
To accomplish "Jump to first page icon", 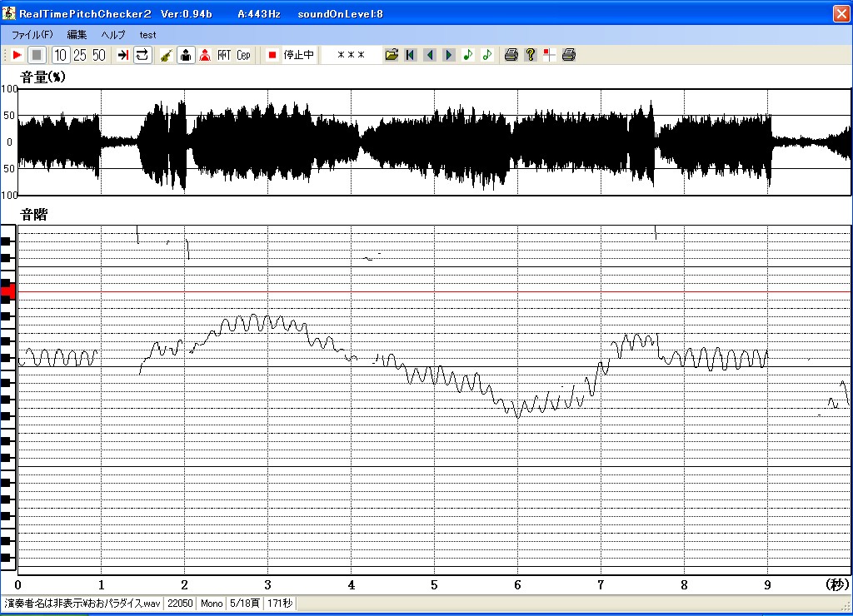I will tap(410, 55).
